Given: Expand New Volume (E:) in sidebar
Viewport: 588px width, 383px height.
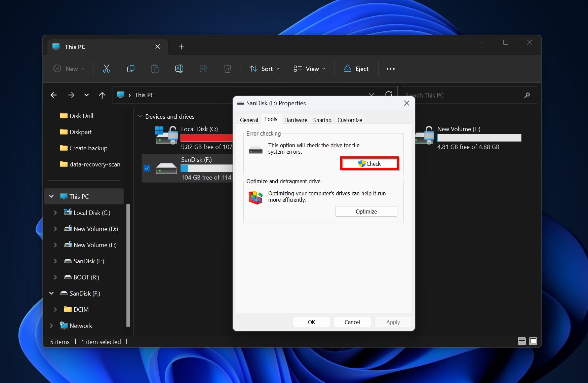Looking at the screenshot, I should (55, 245).
